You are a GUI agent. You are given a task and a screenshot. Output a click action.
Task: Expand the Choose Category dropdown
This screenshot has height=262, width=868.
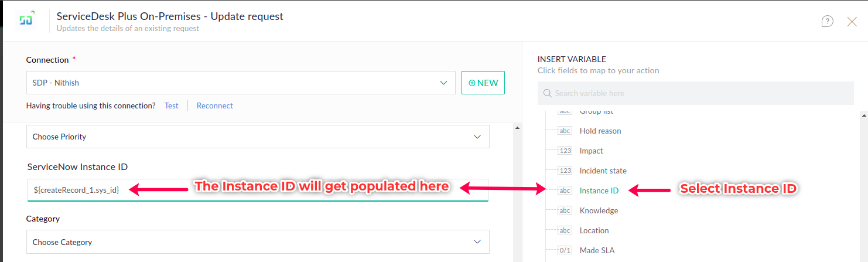(258, 242)
